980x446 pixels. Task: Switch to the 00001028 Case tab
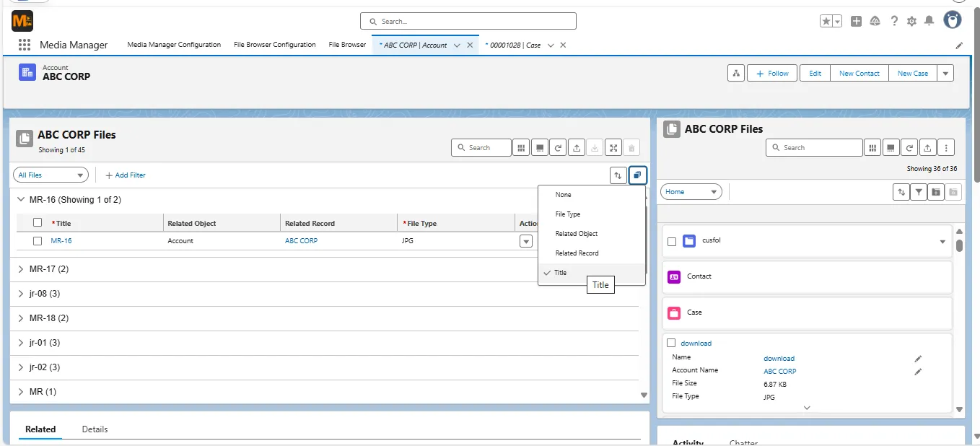(x=512, y=45)
